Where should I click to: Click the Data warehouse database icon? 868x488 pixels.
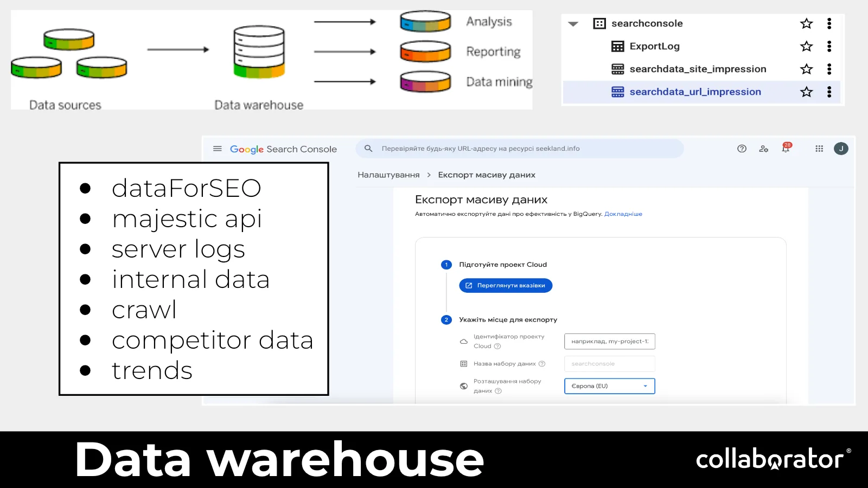[259, 52]
